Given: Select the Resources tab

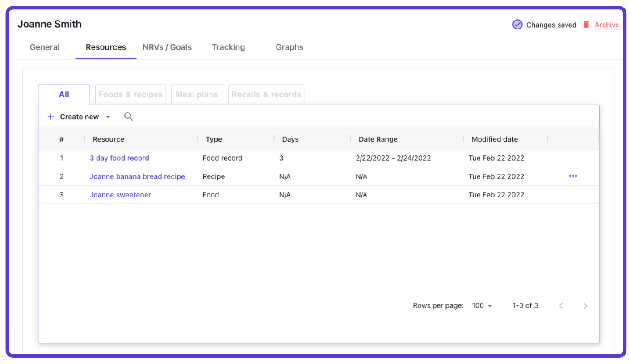Looking at the screenshot, I should pyautogui.click(x=106, y=47).
